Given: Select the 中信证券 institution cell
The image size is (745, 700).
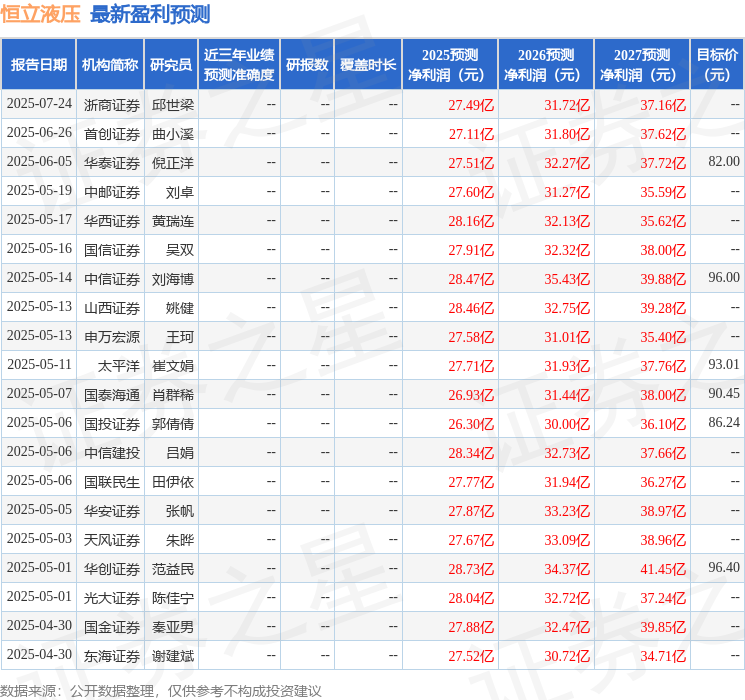Looking at the screenshot, I should pyautogui.click(x=112, y=279).
